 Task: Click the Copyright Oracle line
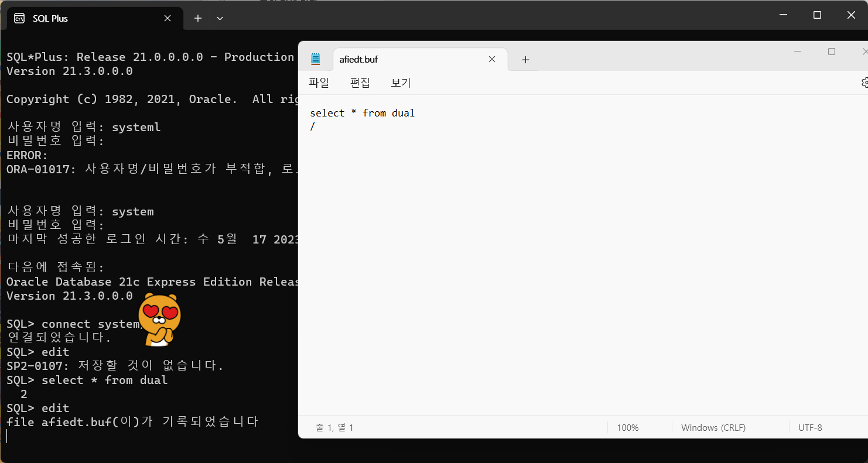152,99
